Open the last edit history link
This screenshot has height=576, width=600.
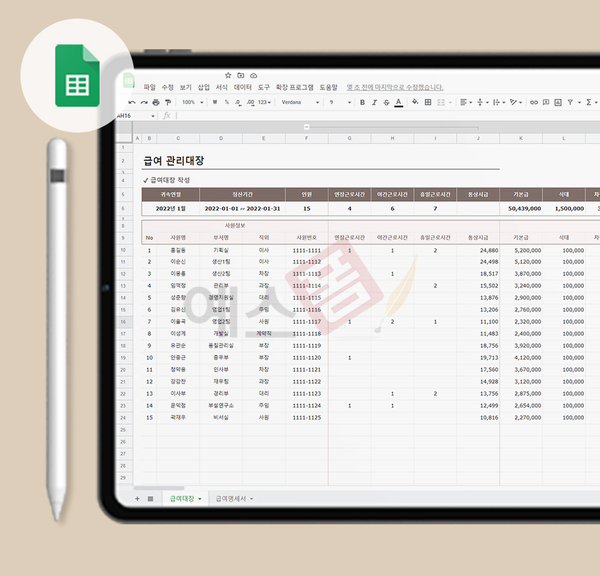[395, 87]
